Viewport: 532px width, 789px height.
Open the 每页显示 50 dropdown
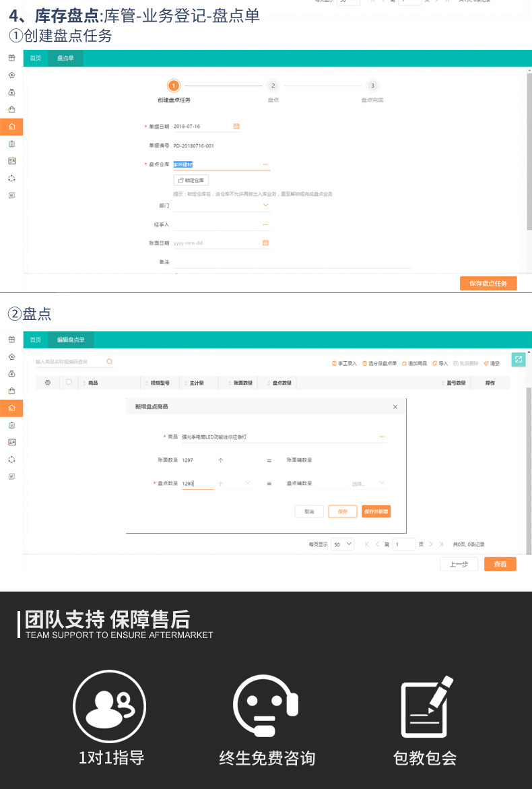(342, 544)
